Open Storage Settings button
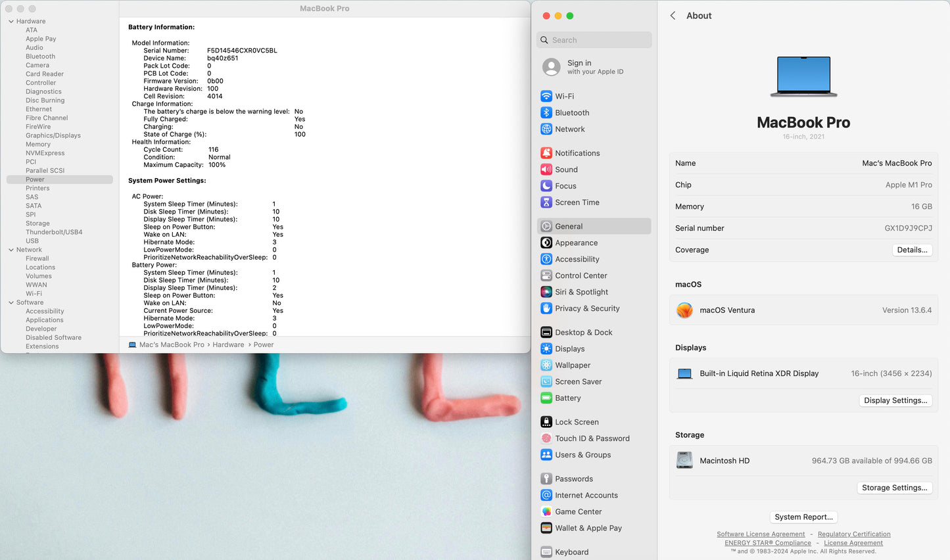Image resolution: width=950 pixels, height=560 pixels. (894, 488)
